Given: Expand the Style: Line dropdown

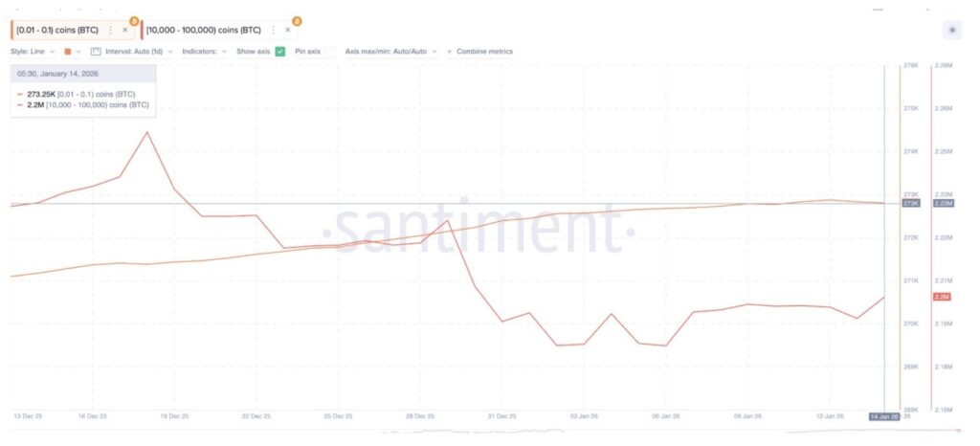Looking at the screenshot, I should coord(33,51).
